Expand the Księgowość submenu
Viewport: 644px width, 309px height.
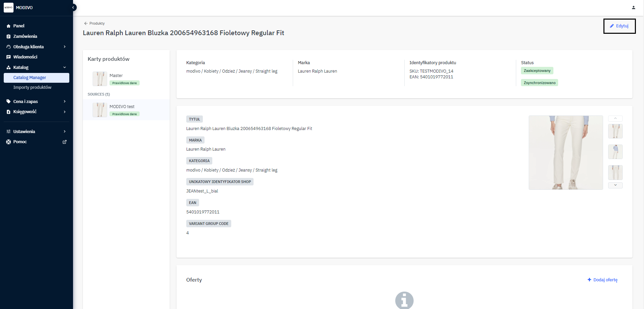(65, 112)
